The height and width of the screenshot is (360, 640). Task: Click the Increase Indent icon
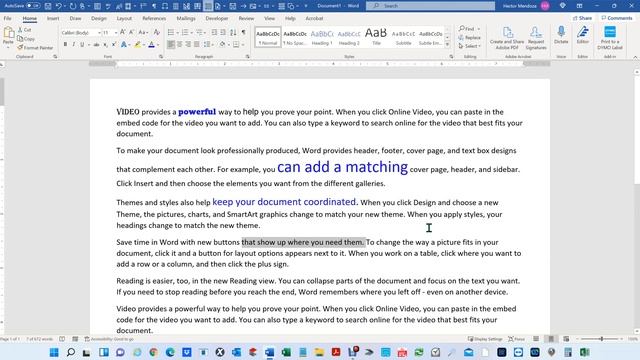tap(223, 32)
